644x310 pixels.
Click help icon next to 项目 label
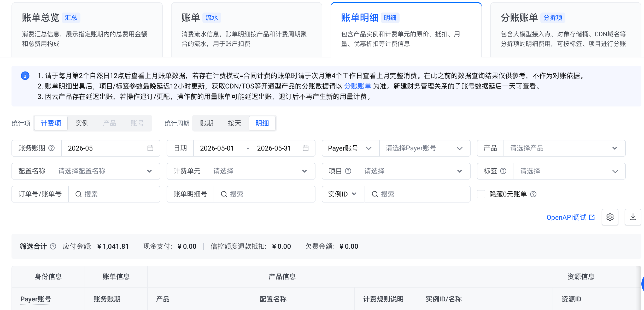pos(348,171)
